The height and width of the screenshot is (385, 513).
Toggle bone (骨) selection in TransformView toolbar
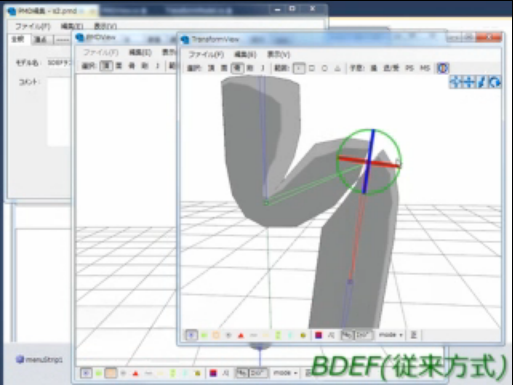(x=237, y=68)
